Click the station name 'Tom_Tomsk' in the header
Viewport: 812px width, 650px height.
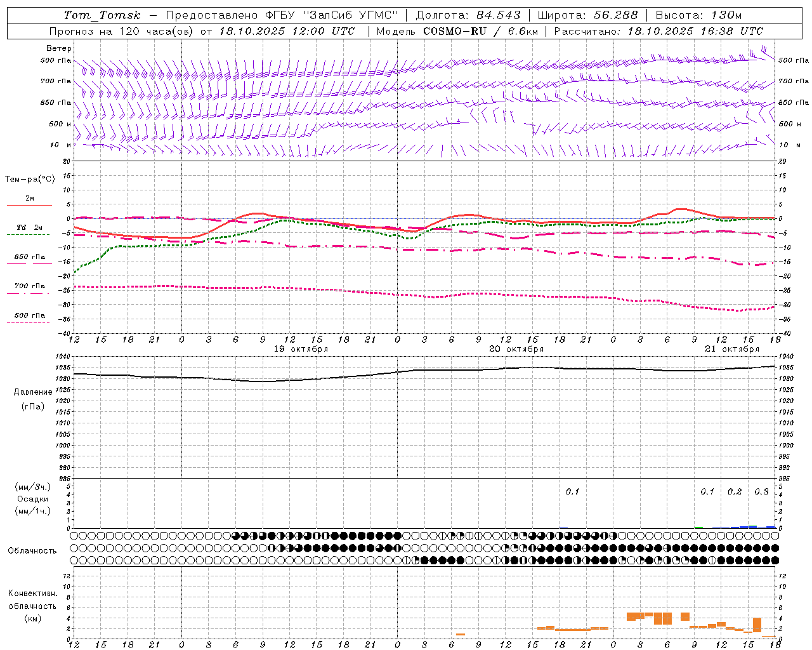pyautogui.click(x=102, y=15)
